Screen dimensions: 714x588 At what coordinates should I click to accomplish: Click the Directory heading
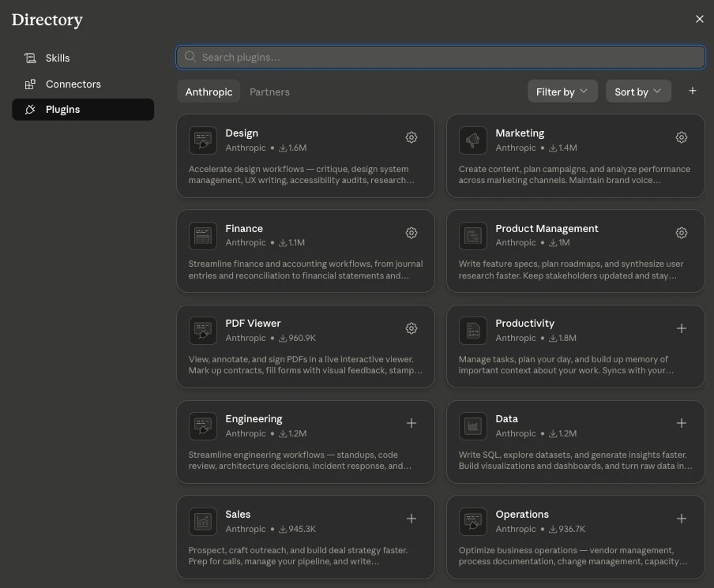[x=47, y=20]
